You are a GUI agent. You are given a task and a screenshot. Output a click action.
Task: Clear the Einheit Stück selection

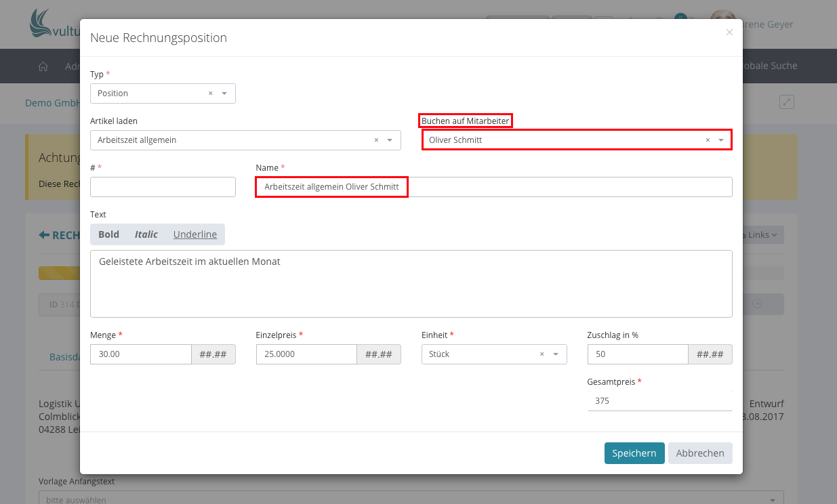tap(542, 354)
